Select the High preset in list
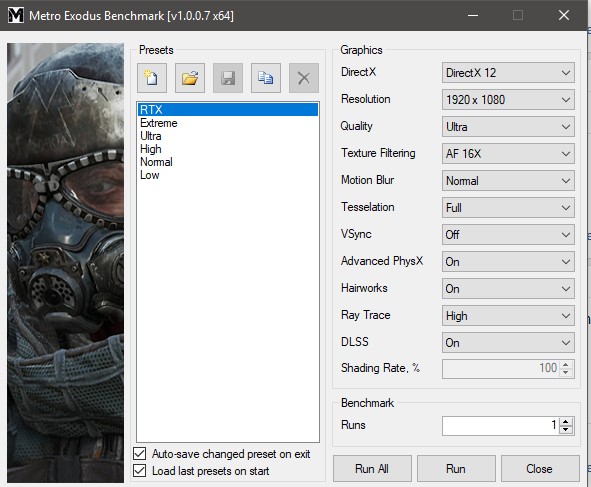Image resolution: width=591 pixels, height=487 pixels. (x=228, y=149)
